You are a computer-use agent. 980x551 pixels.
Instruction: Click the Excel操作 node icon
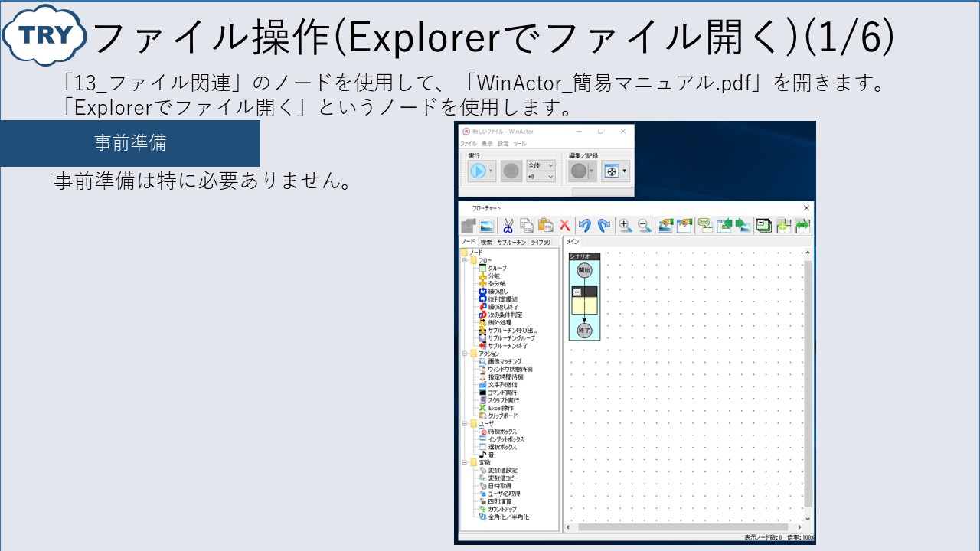[x=482, y=408]
